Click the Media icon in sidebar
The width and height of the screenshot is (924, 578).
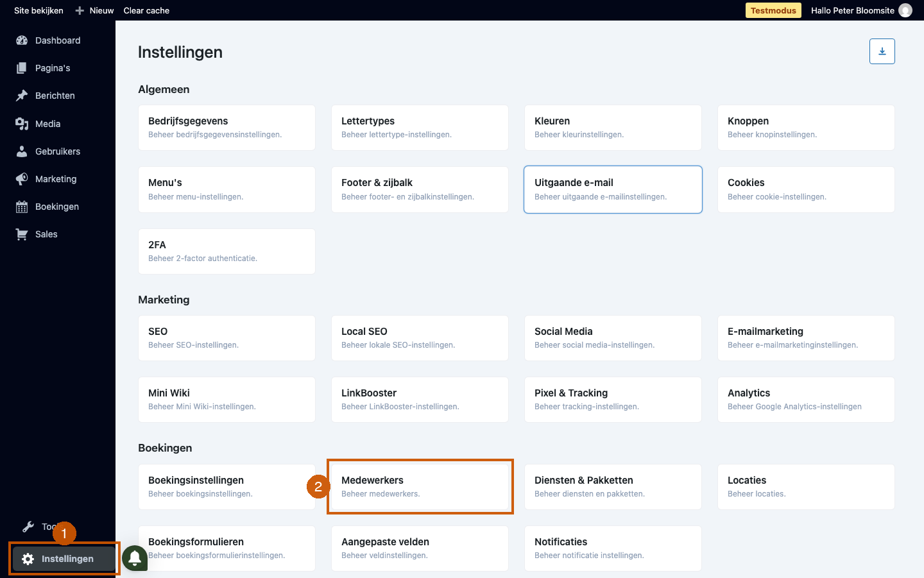click(x=22, y=124)
